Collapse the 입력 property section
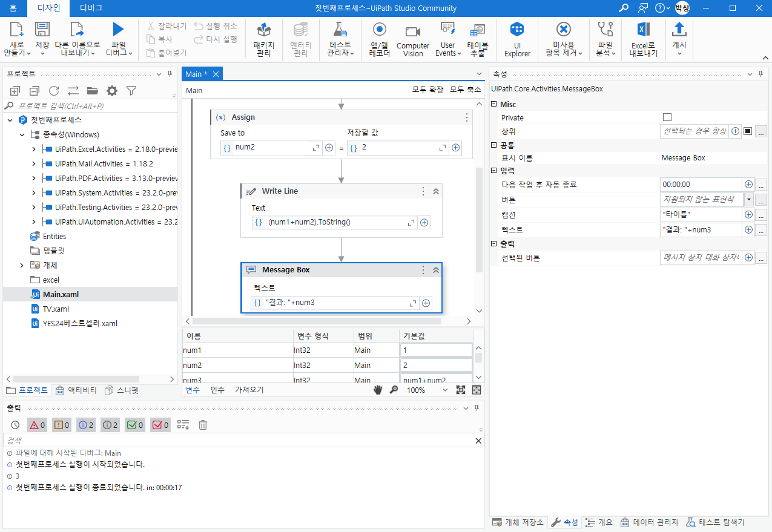Image resolution: width=772 pixels, height=532 pixels. click(x=493, y=170)
